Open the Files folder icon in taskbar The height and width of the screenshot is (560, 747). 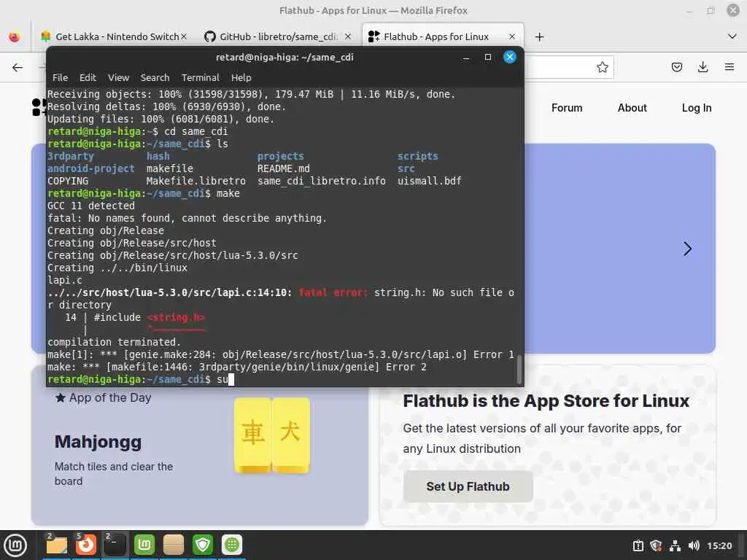(x=57, y=545)
